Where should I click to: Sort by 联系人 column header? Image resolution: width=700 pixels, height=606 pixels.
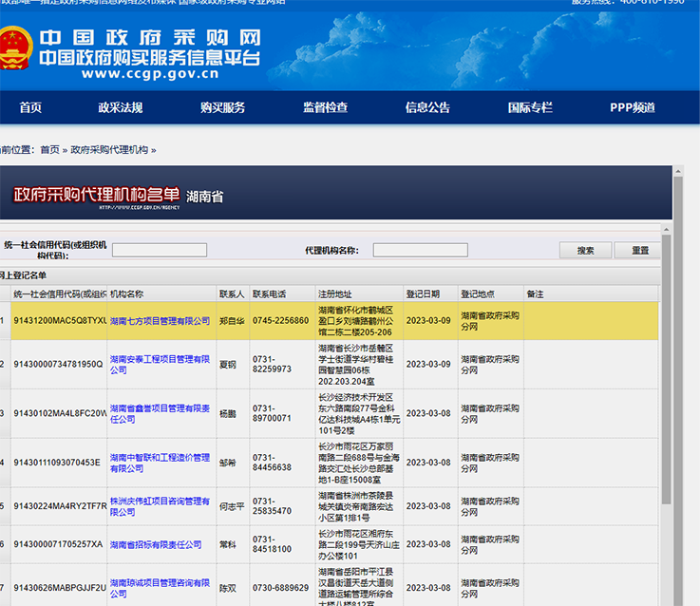[233, 294]
